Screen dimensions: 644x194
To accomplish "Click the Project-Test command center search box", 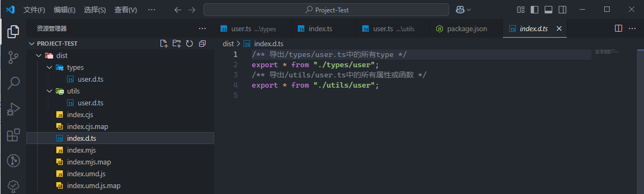I will pyautogui.click(x=326, y=10).
